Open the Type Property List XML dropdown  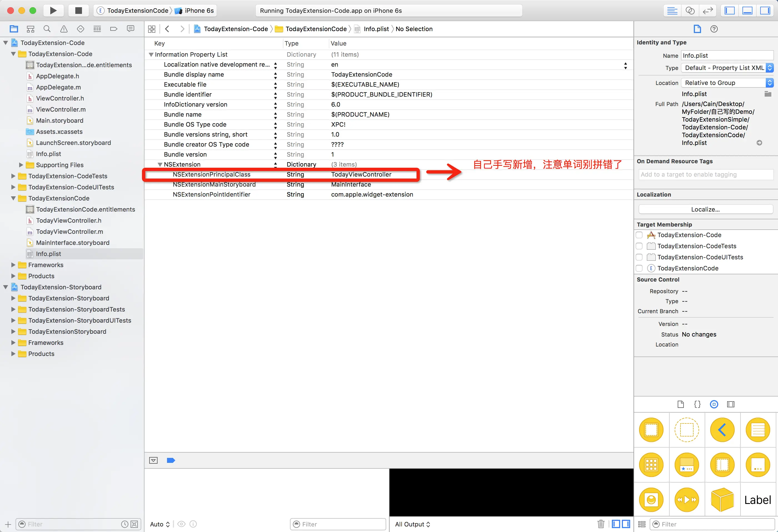click(x=727, y=67)
